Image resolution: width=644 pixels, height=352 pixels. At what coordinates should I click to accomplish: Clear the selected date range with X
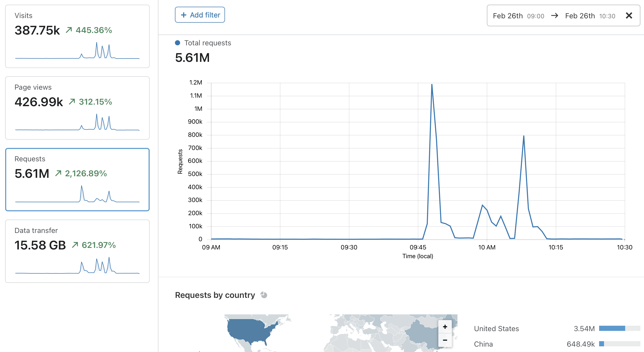(629, 16)
